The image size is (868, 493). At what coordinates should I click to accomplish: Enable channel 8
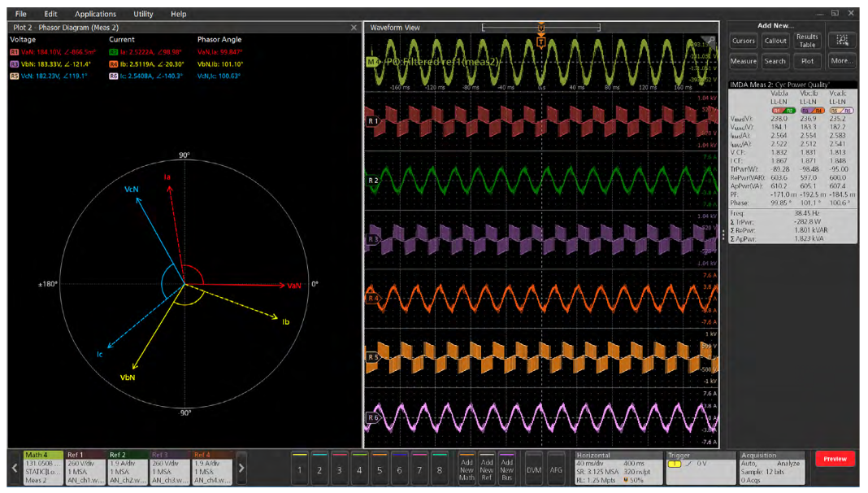click(439, 469)
